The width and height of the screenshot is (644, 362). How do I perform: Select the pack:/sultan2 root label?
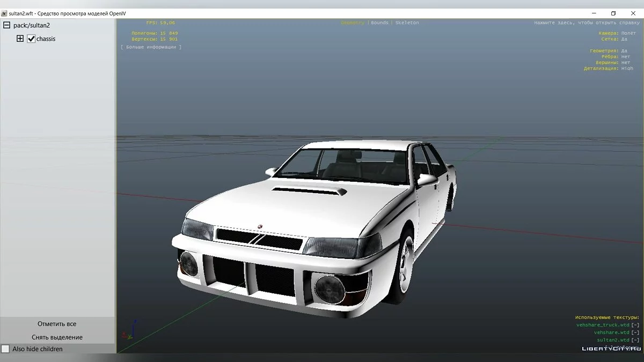[x=32, y=25]
